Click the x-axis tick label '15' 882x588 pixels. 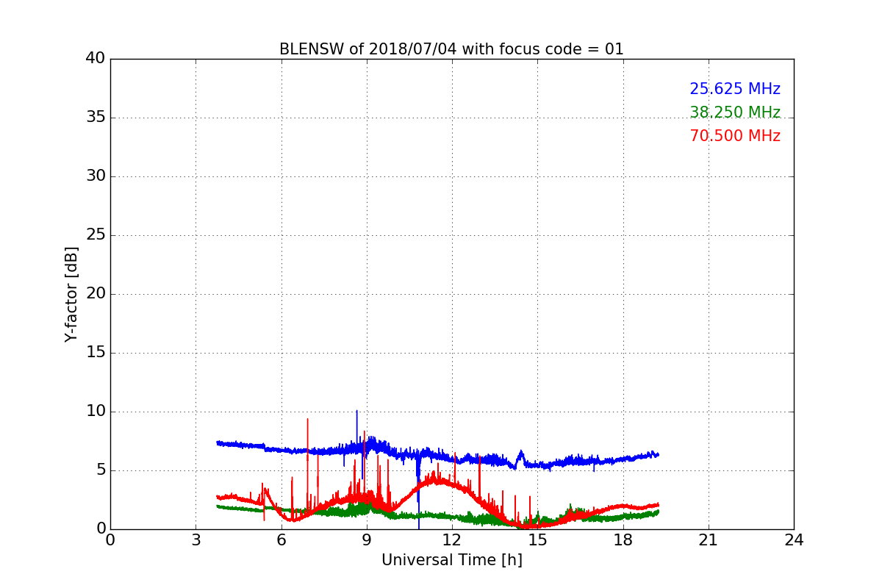tap(537, 539)
